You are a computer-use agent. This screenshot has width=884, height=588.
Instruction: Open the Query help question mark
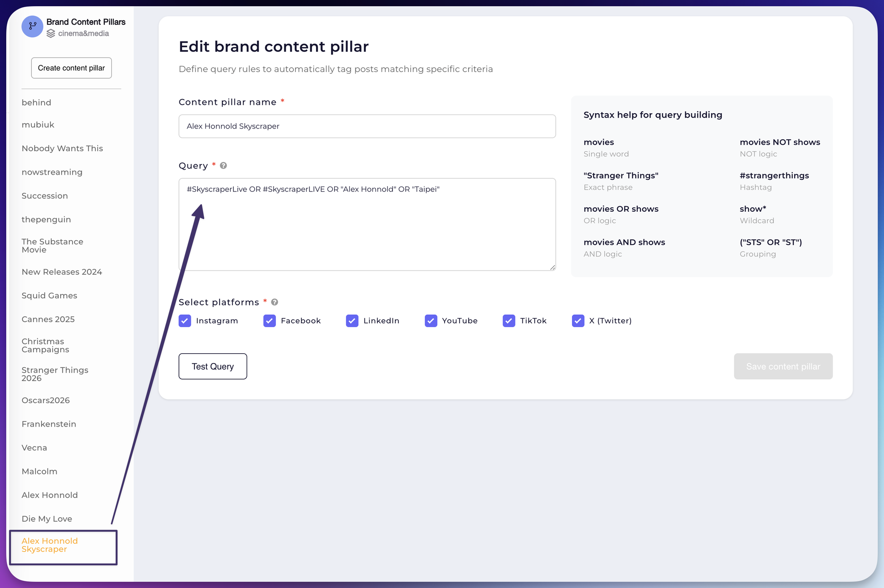[x=223, y=165]
